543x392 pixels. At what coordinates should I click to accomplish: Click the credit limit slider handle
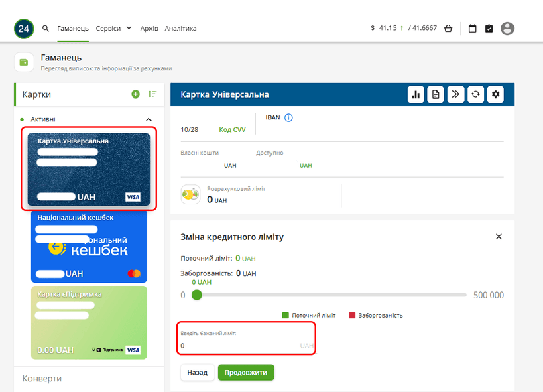pos(196,295)
